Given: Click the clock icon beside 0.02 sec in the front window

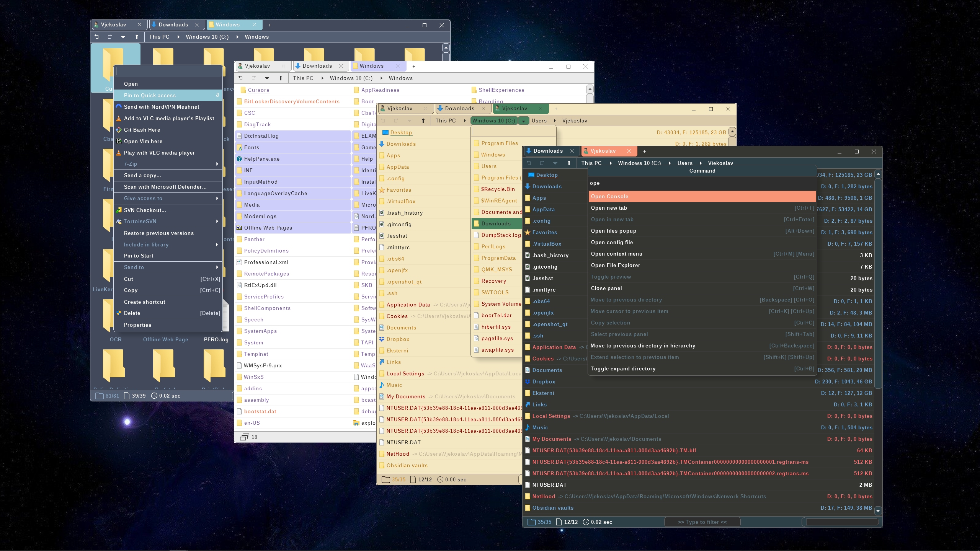Looking at the screenshot, I should (586, 522).
